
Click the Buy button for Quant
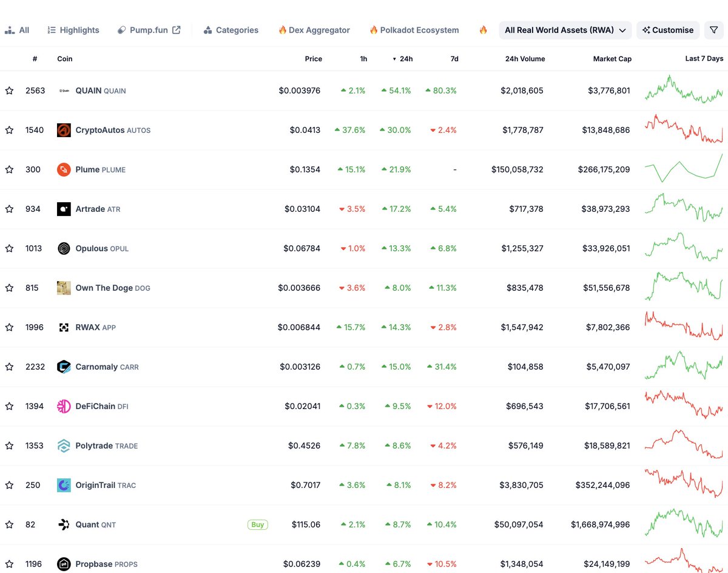[258, 524]
